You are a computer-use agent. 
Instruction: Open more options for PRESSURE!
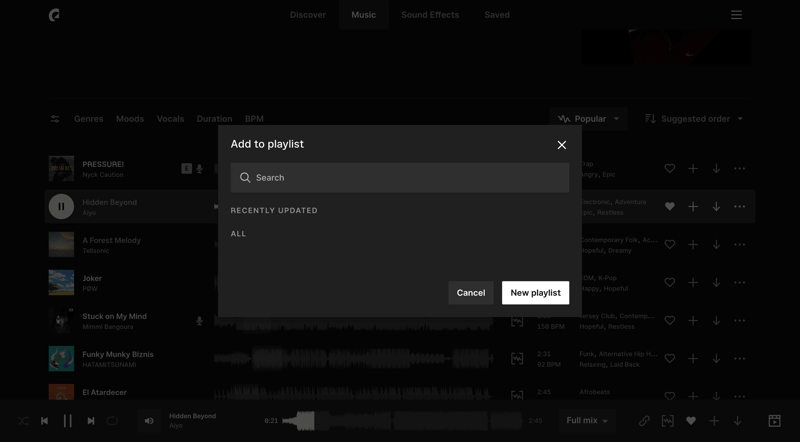(739, 168)
